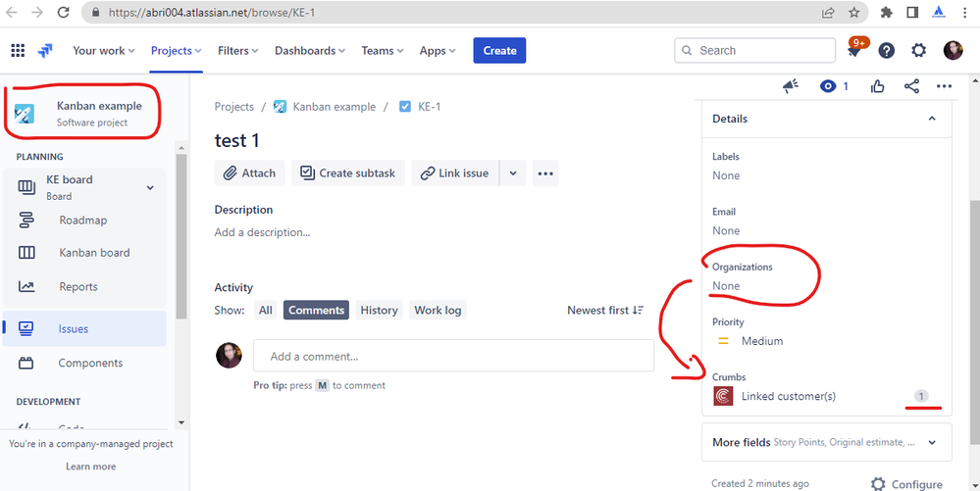
Task: Click the Link issue button
Action: (455, 173)
